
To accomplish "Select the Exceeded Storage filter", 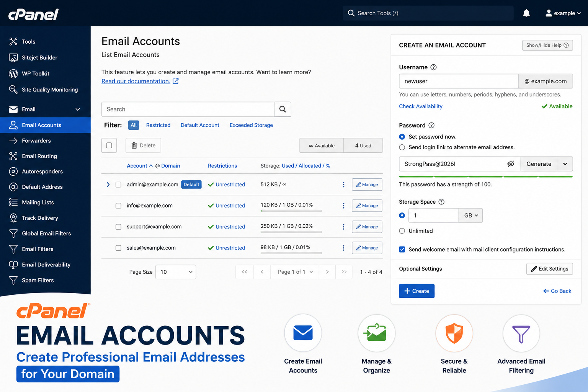I will 251,125.
